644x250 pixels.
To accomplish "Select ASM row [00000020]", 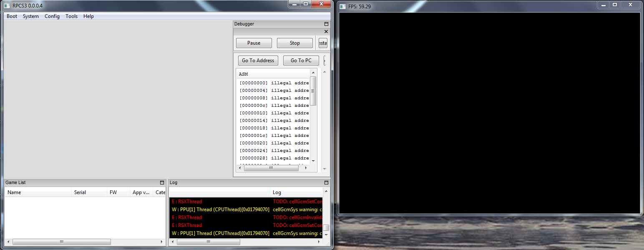I will pos(273,143).
